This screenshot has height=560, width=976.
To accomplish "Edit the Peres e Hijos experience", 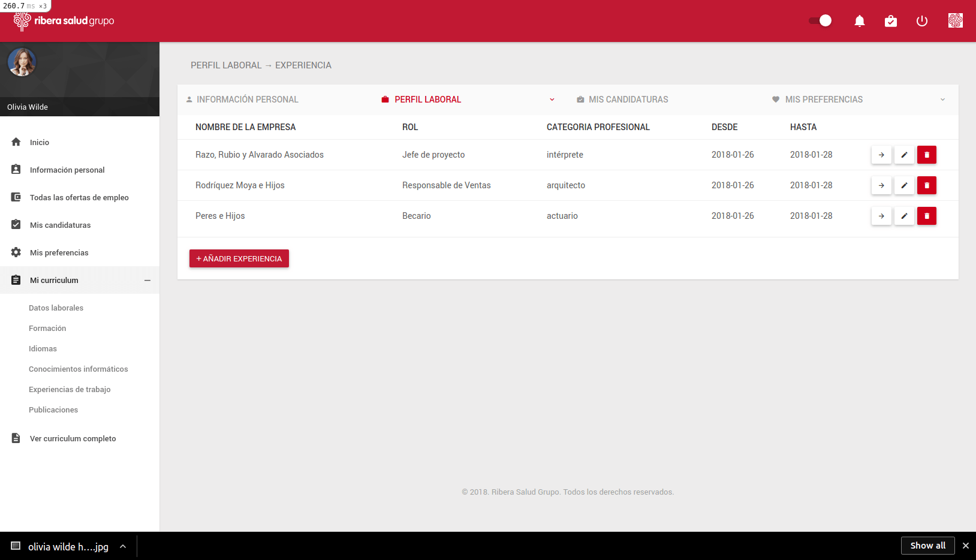I will [904, 216].
